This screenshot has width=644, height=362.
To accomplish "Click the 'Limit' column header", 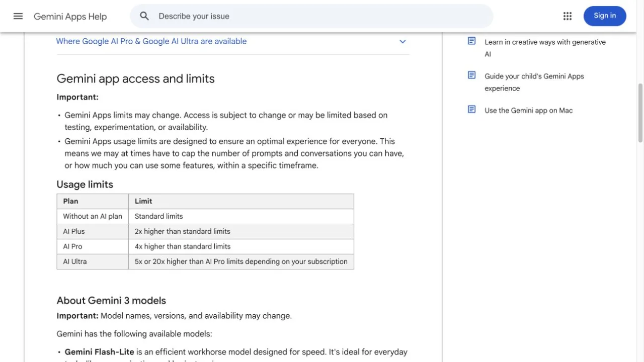I will [x=241, y=201].
